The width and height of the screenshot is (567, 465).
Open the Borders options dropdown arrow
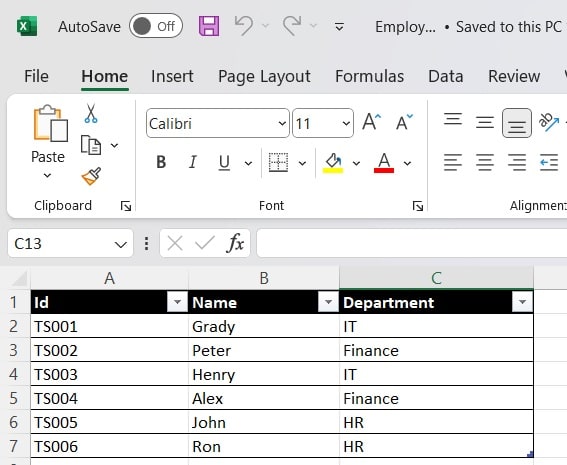click(x=302, y=163)
